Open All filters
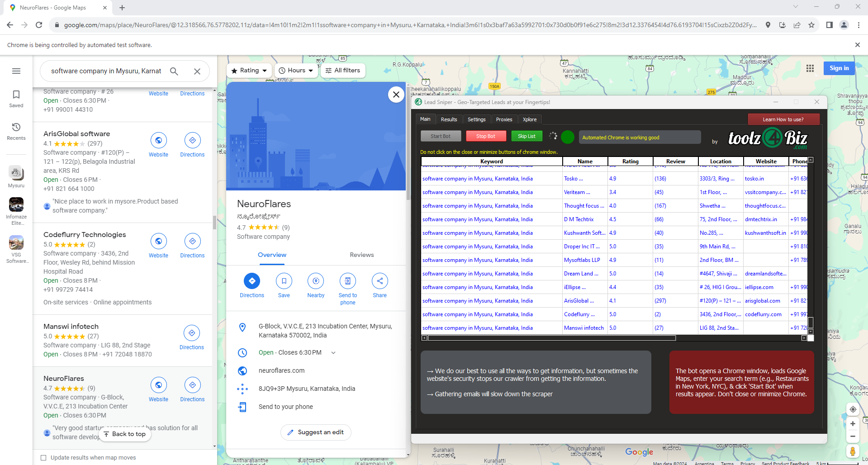868x465 pixels. 343,71
